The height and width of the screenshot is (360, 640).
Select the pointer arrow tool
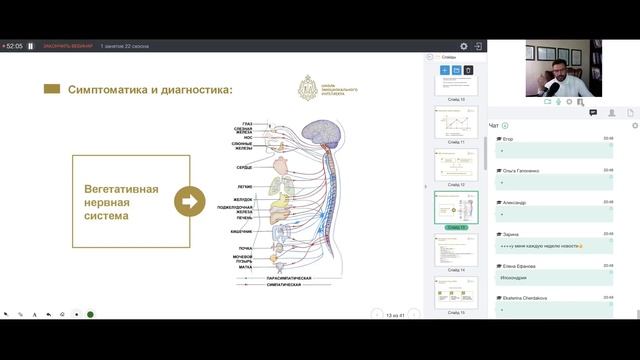point(6,314)
